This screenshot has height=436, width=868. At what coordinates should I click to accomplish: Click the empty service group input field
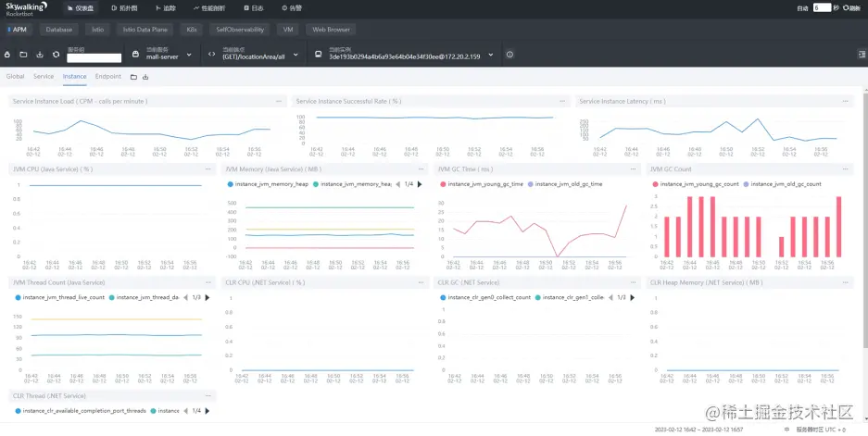94,57
